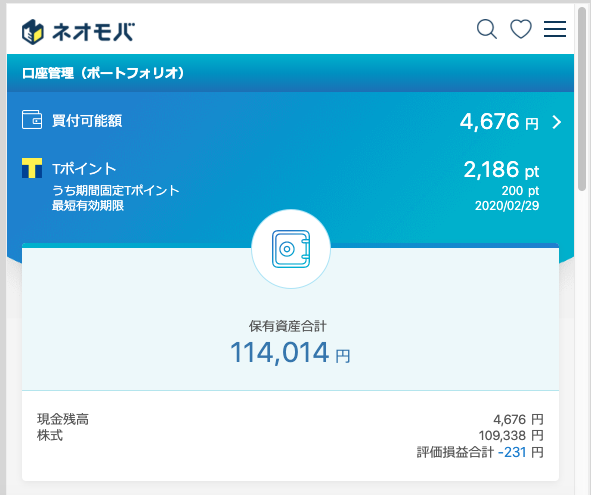Click the ネオモバ logo
The height and width of the screenshot is (495, 591).
[78, 32]
